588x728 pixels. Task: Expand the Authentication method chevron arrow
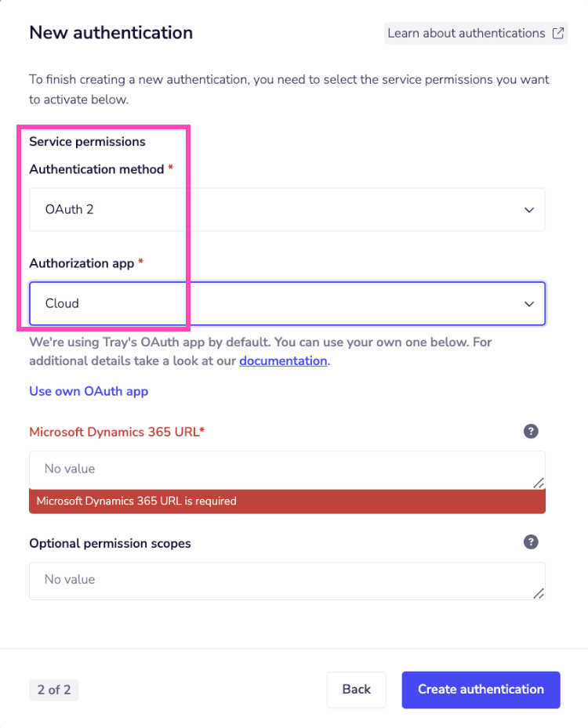tap(529, 210)
